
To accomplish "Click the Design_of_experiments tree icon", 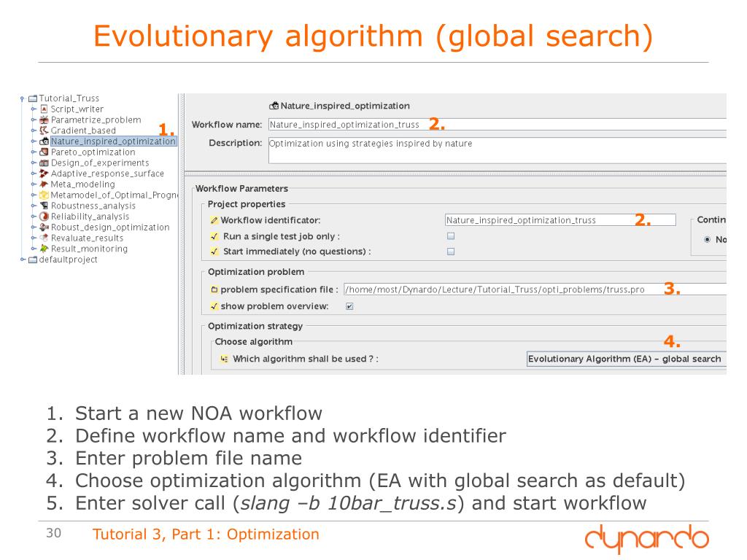I will [x=44, y=163].
